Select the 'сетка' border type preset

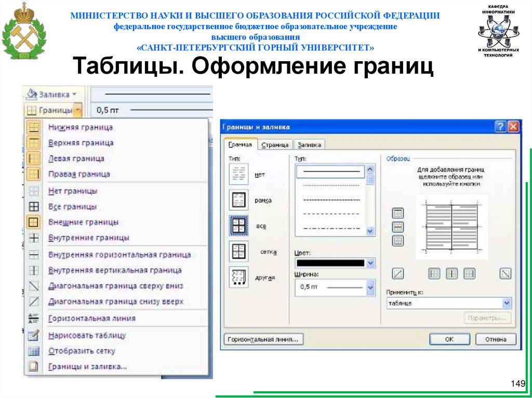[238, 252]
